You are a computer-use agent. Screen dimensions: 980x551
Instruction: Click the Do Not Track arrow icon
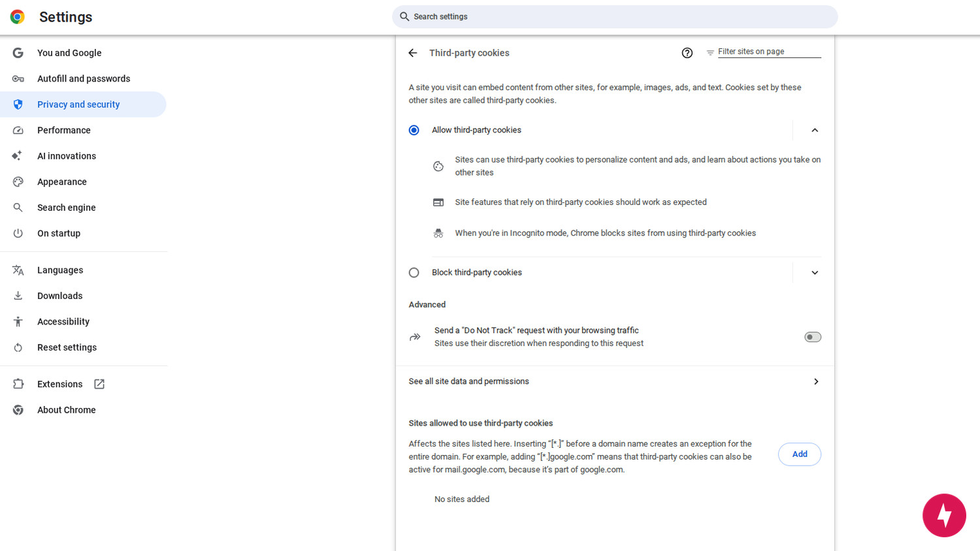coord(415,337)
